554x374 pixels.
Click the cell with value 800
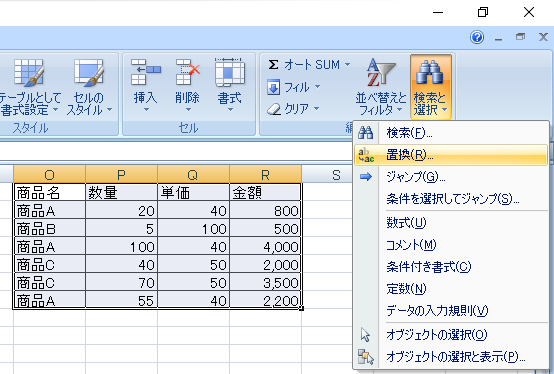[265, 210]
